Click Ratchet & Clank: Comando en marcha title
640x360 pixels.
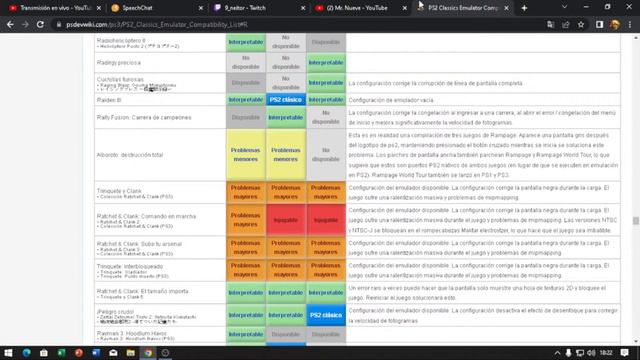146,216
